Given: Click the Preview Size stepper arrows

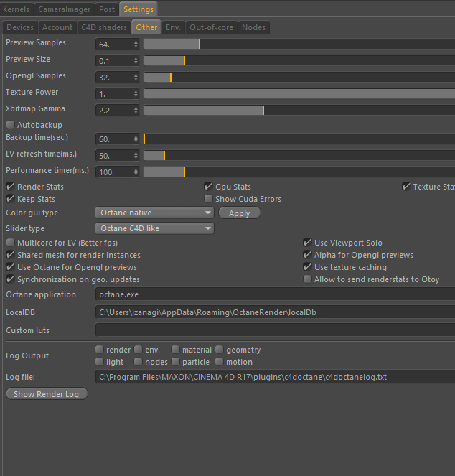Looking at the screenshot, I should click(x=136, y=61).
